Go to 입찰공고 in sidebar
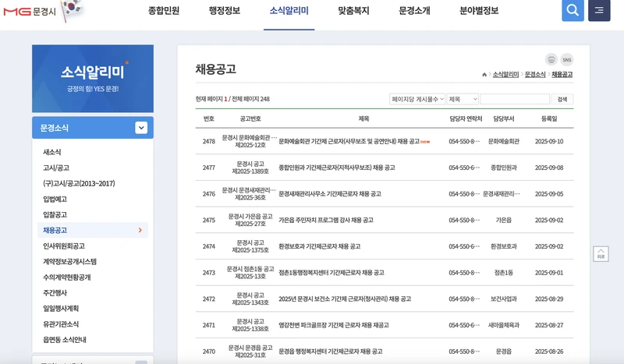This screenshot has height=364, width=624. click(55, 215)
